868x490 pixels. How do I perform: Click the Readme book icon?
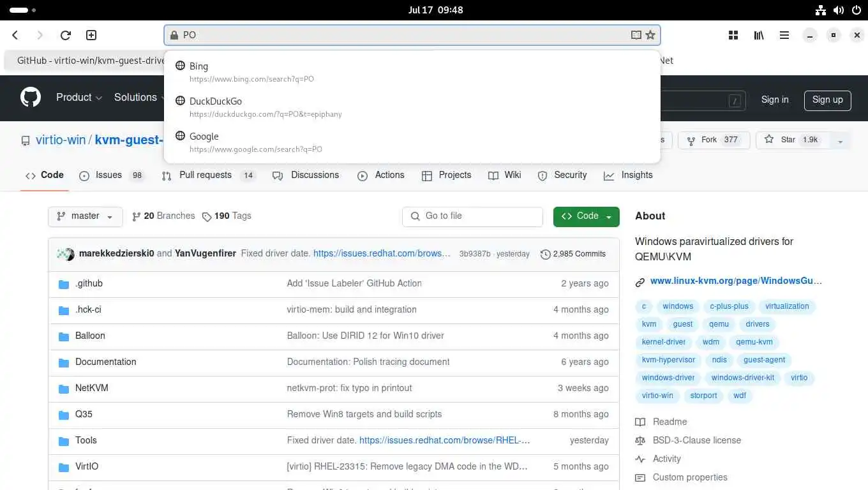click(640, 422)
